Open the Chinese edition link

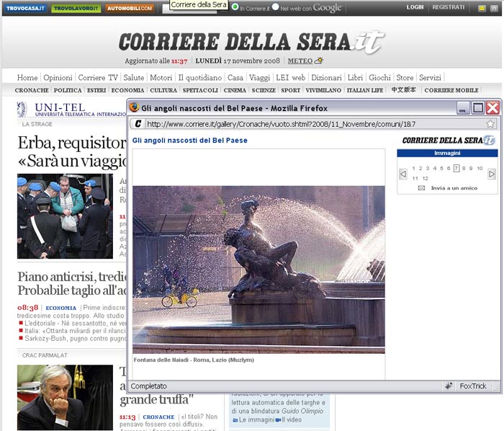click(x=403, y=90)
